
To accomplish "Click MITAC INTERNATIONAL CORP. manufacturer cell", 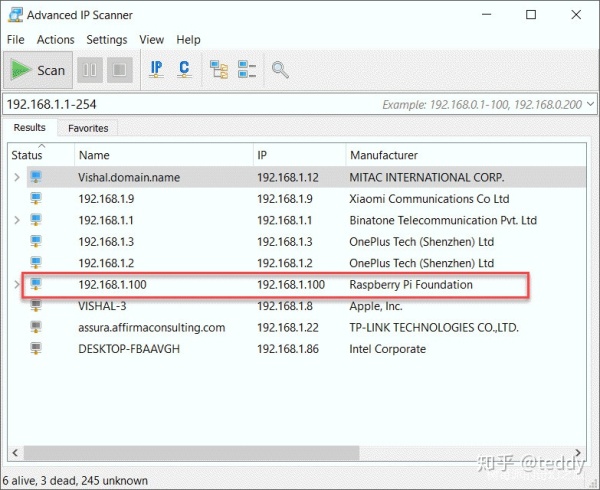I will click(427, 177).
